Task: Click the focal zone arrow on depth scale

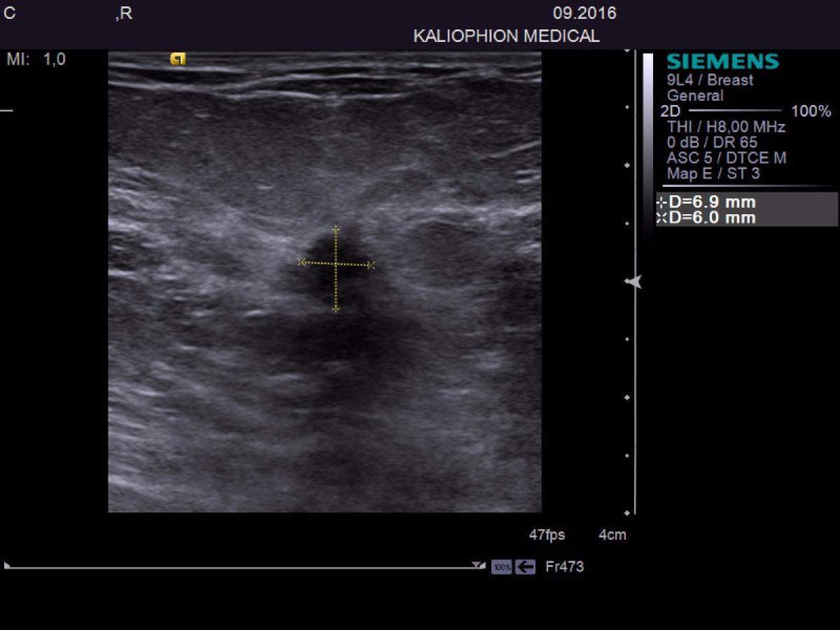Action: pyautogui.click(x=633, y=282)
